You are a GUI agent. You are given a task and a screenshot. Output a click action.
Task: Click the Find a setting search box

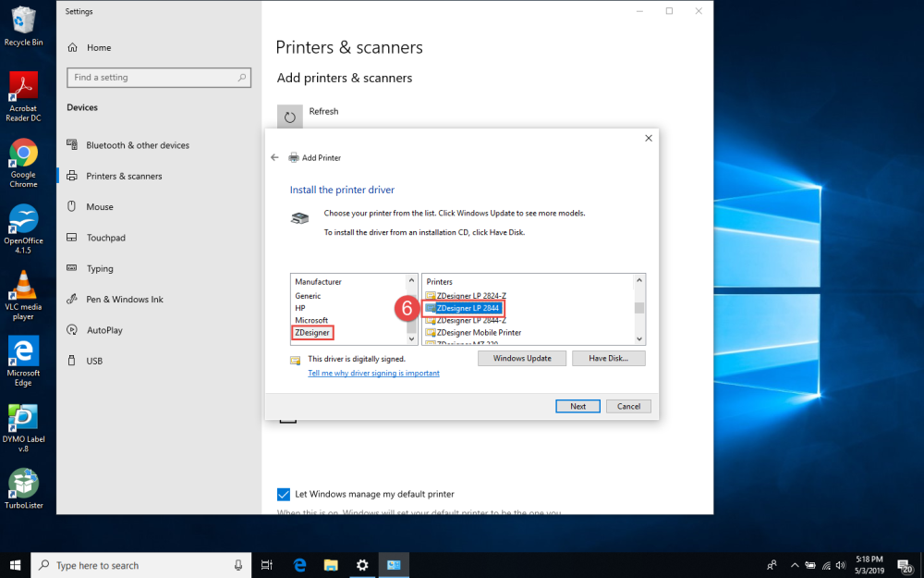pyautogui.click(x=159, y=78)
